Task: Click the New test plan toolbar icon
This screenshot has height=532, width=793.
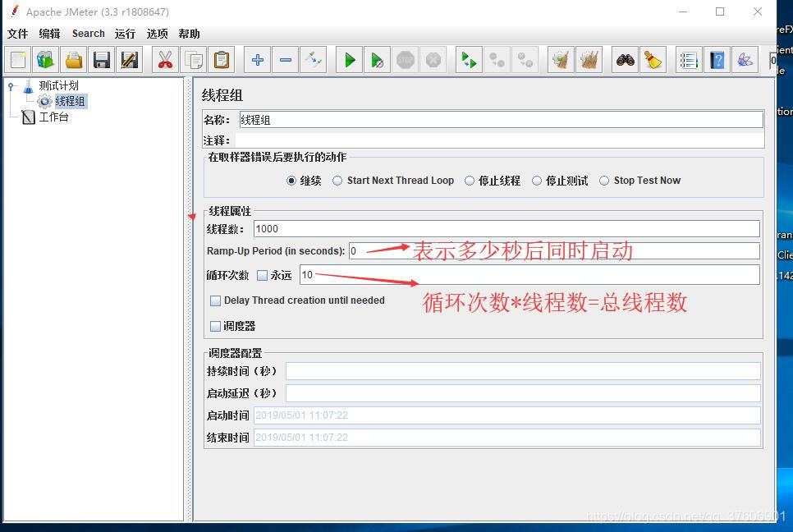Action: pos(18,60)
